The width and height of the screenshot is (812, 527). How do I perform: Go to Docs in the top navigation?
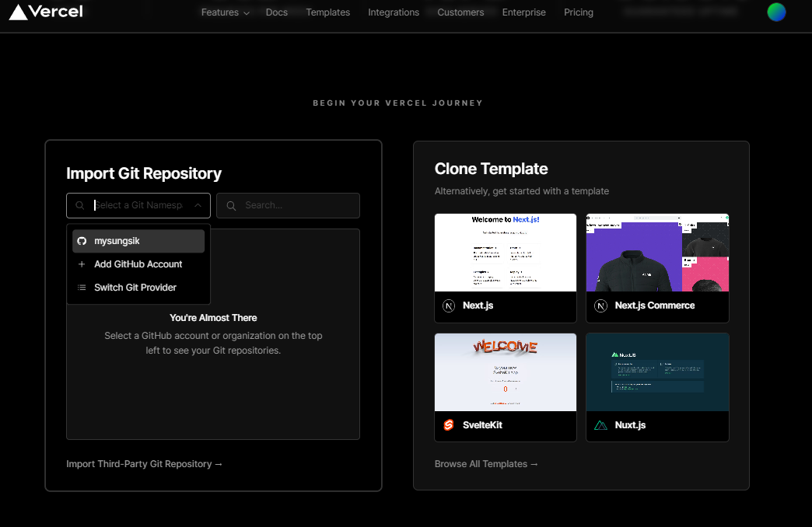pos(277,12)
